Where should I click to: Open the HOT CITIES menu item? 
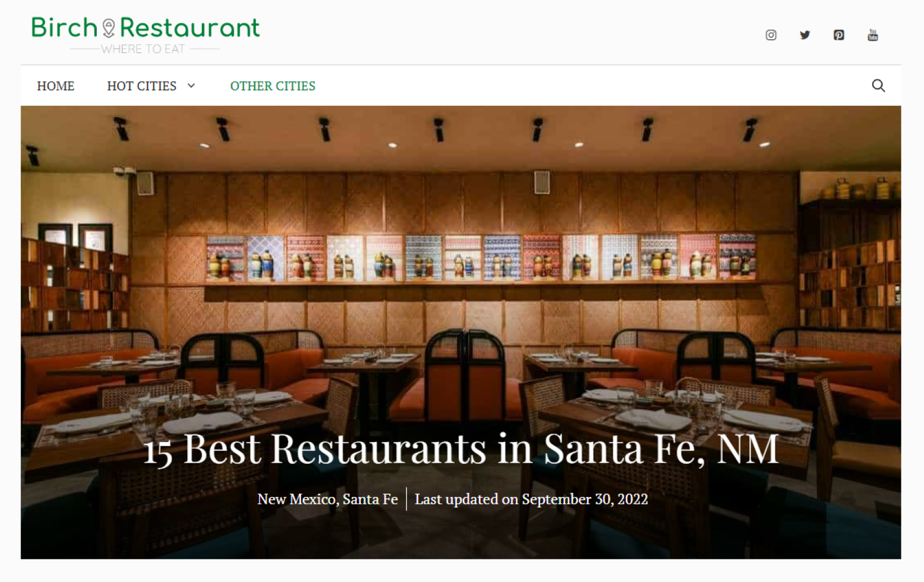pos(142,86)
